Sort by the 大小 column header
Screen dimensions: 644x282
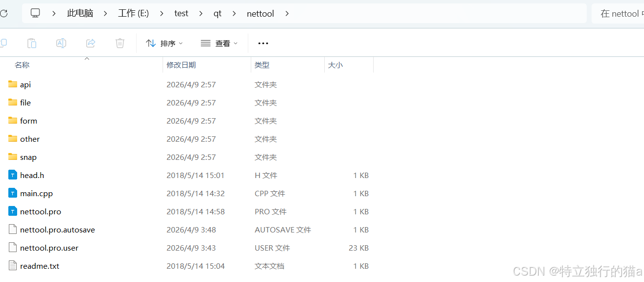tap(335, 65)
